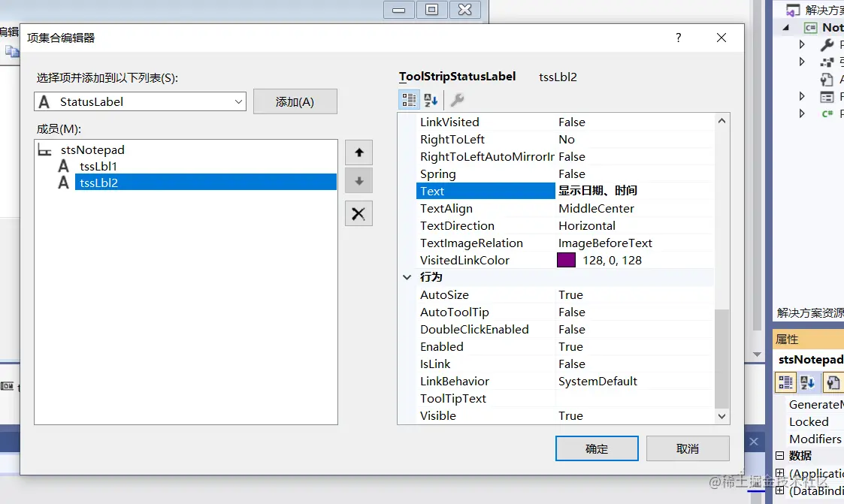Click the Categorized icon in the Properties panel

point(786,382)
